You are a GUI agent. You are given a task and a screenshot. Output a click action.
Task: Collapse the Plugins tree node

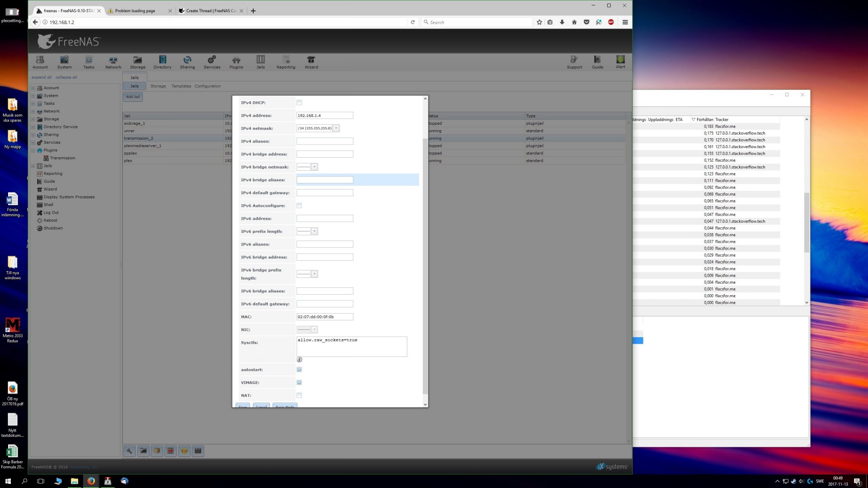pyautogui.click(x=33, y=150)
